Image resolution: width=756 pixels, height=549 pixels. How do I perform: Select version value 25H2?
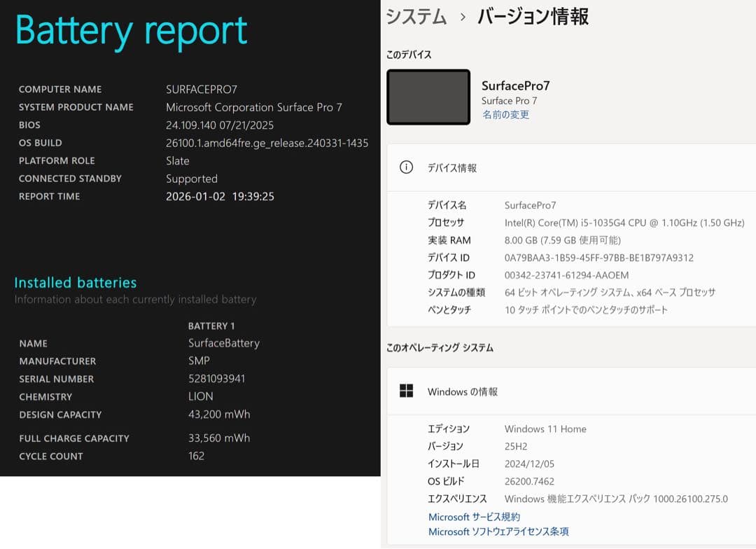[x=516, y=446]
